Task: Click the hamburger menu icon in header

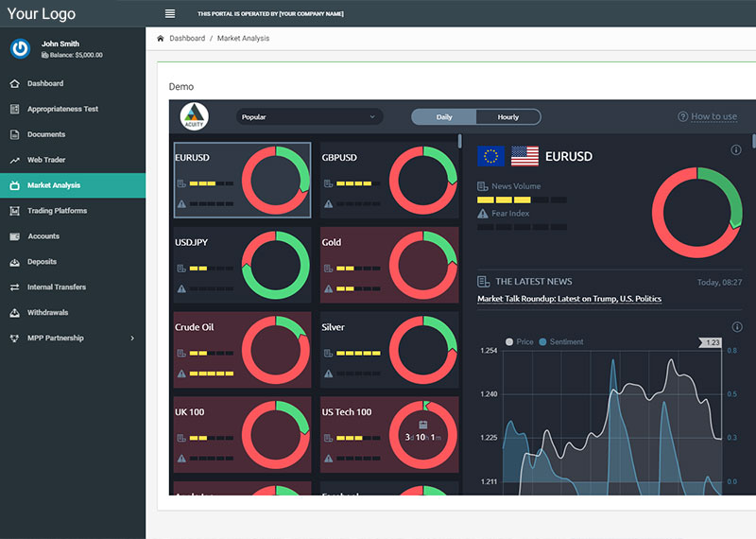Action: coord(170,13)
